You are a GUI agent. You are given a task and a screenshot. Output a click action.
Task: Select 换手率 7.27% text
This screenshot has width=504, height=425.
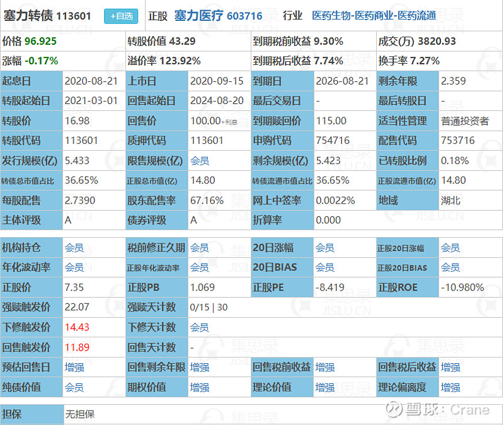409,61
